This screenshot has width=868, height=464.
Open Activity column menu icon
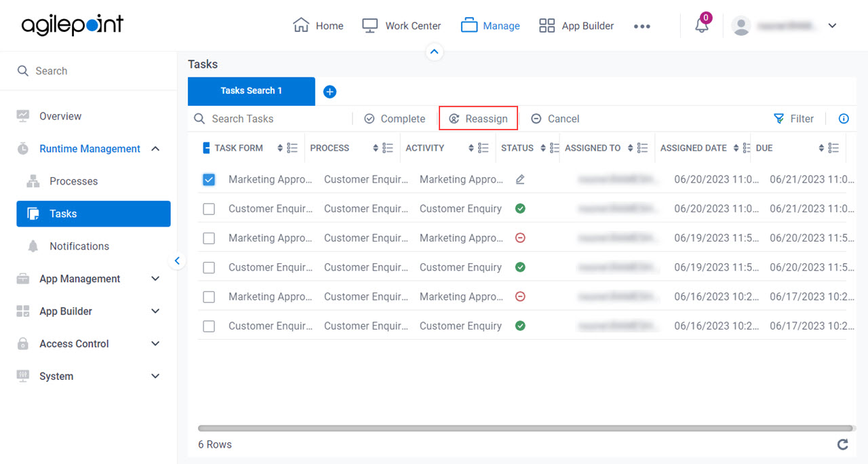[x=484, y=148]
